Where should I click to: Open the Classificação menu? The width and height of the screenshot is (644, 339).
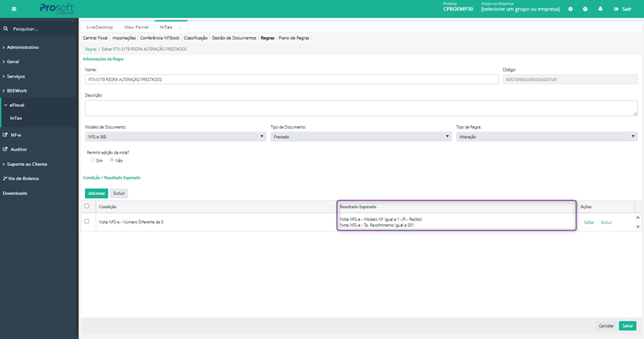pyautogui.click(x=196, y=38)
